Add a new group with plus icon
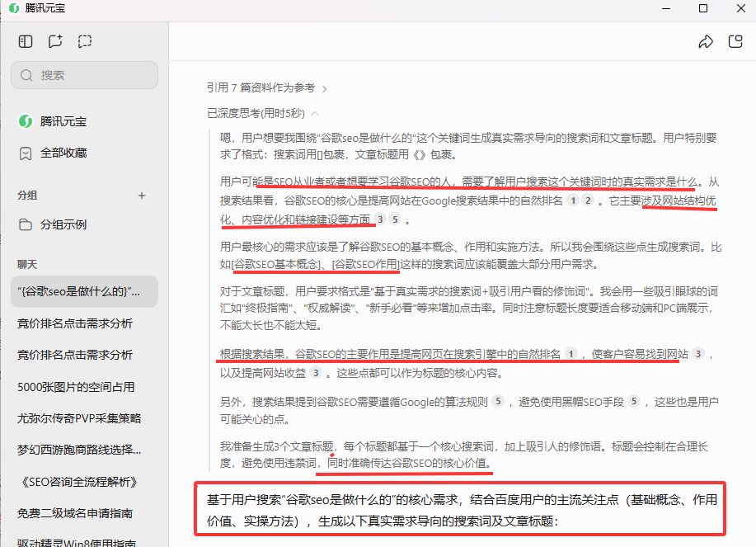Image resolution: width=756 pixels, height=547 pixels. [x=142, y=196]
